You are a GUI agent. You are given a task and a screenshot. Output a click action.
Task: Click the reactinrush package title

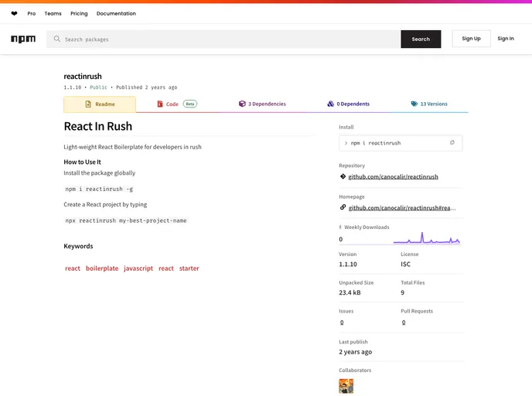click(x=83, y=76)
